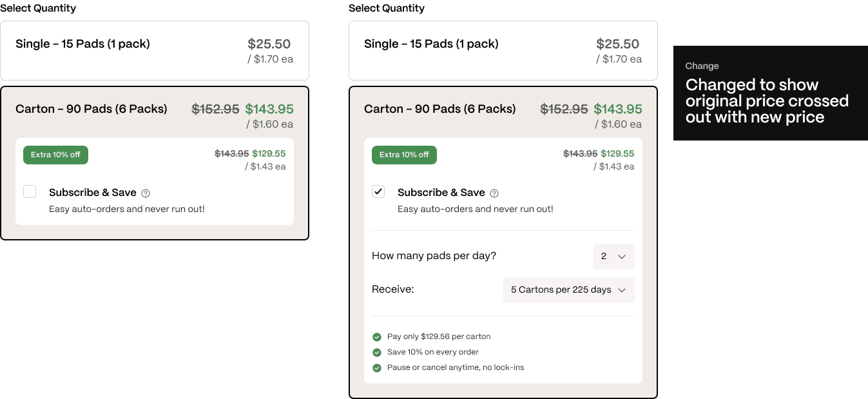Viewport: 868px width, 399px height.
Task: Uncheck the ticked Subscribe & Save checkbox
Action: (x=378, y=191)
